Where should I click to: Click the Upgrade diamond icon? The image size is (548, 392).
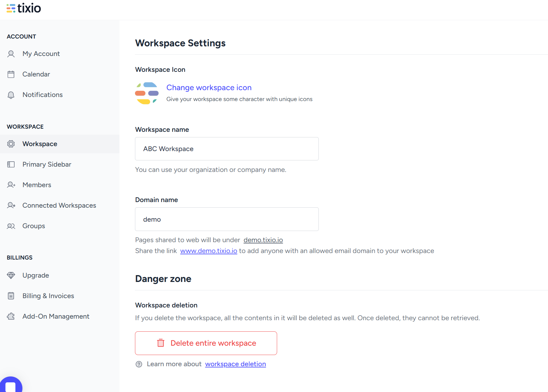(11, 275)
